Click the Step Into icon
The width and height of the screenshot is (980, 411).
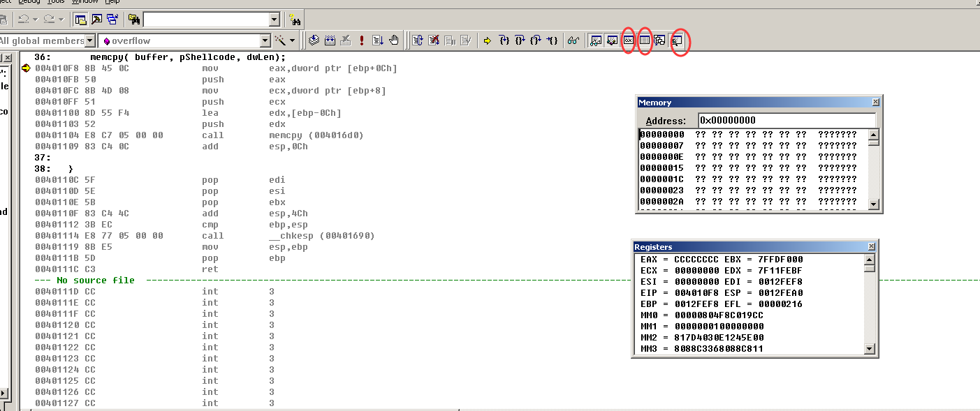click(504, 40)
